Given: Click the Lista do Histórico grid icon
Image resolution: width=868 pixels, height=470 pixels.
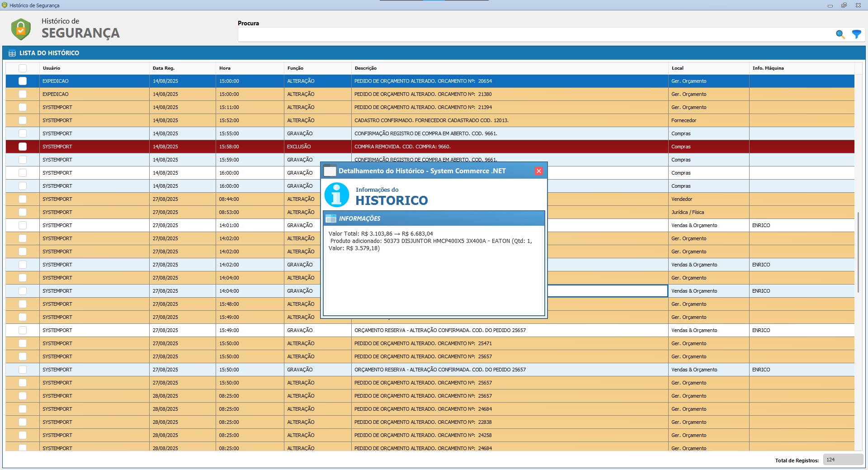Looking at the screenshot, I should pos(12,53).
